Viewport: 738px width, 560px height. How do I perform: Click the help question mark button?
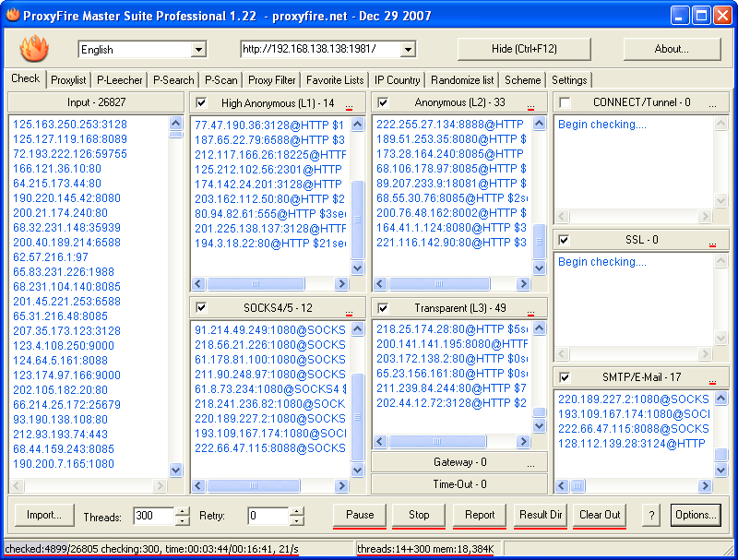[651, 515]
